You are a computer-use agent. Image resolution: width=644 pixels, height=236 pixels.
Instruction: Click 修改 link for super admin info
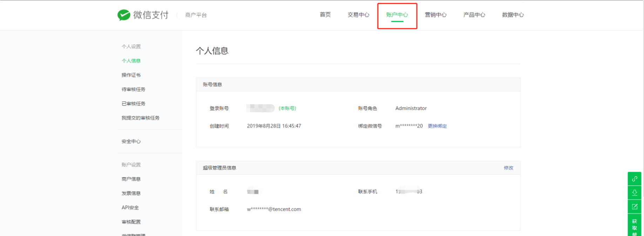coord(508,168)
